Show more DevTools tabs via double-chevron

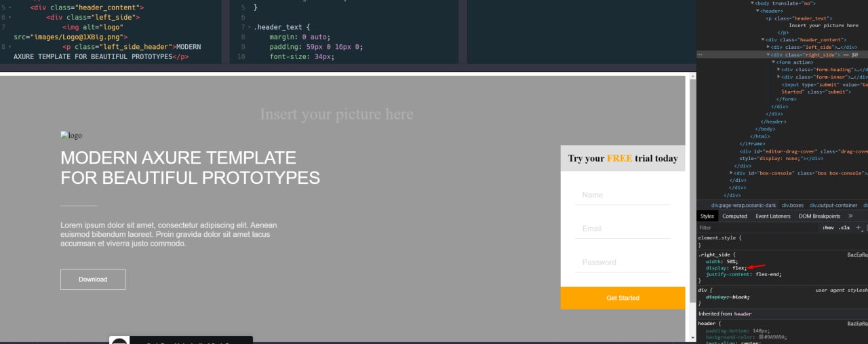coord(850,216)
